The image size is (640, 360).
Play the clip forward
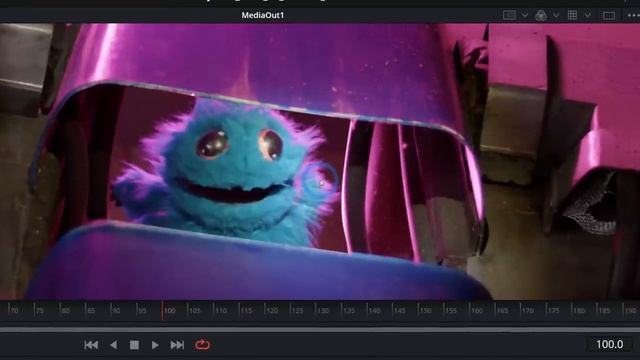click(x=155, y=345)
